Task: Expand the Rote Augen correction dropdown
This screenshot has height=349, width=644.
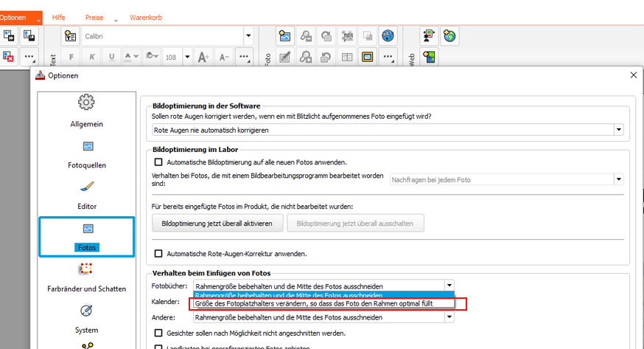Action: tap(618, 130)
